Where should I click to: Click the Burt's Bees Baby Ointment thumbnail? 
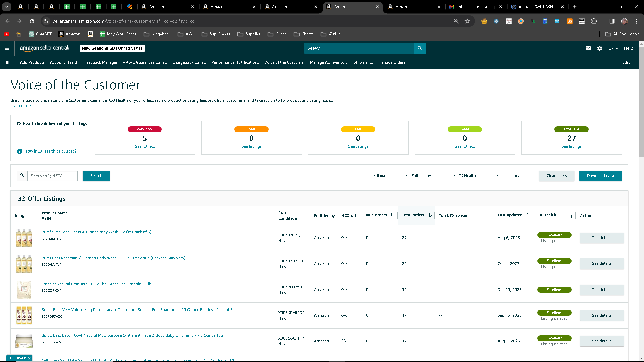coord(24,341)
